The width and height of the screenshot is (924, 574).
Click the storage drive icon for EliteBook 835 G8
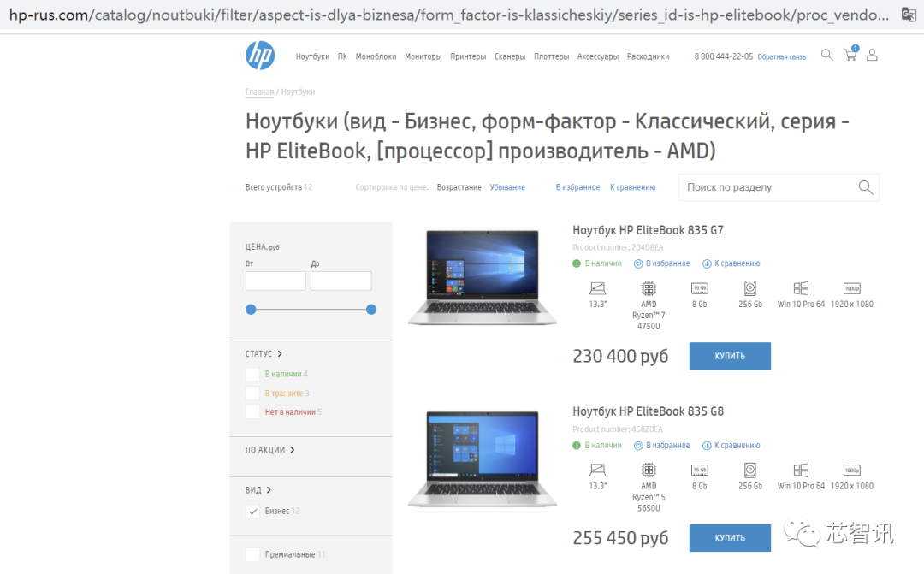[750, 470]
